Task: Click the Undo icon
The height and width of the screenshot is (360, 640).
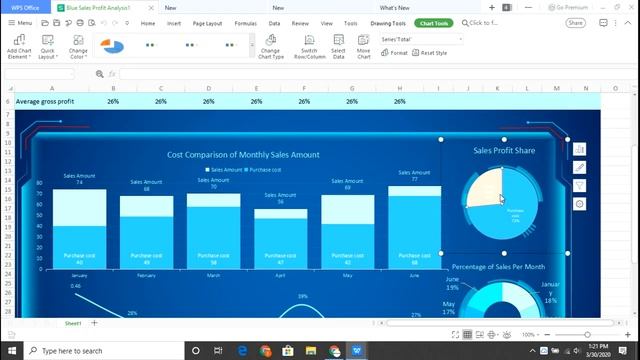Action: pos(104,23)
